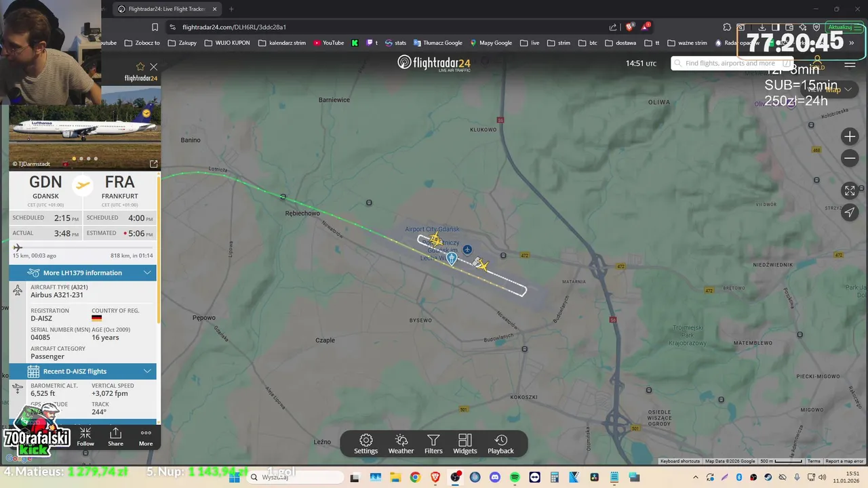Open Tłumacz Google bookmark
Screen dimensions: 868x488
coord(438,43)
